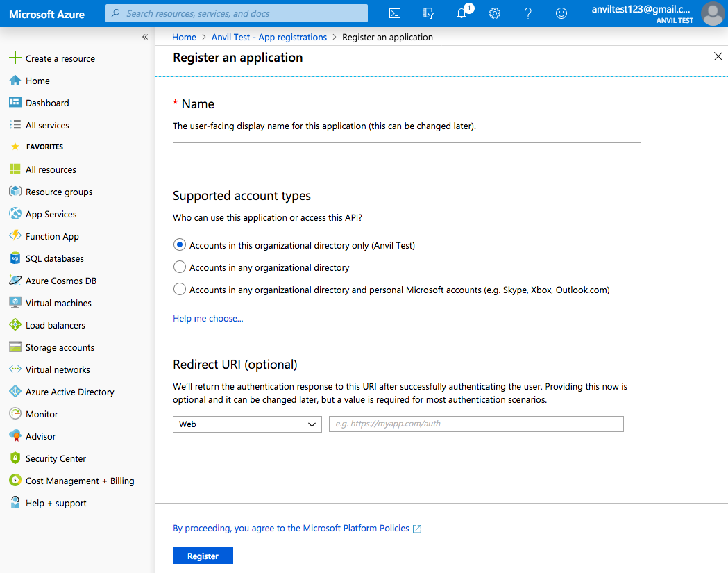Collapse the sidebar with the chevron

[x=145, y=36]
